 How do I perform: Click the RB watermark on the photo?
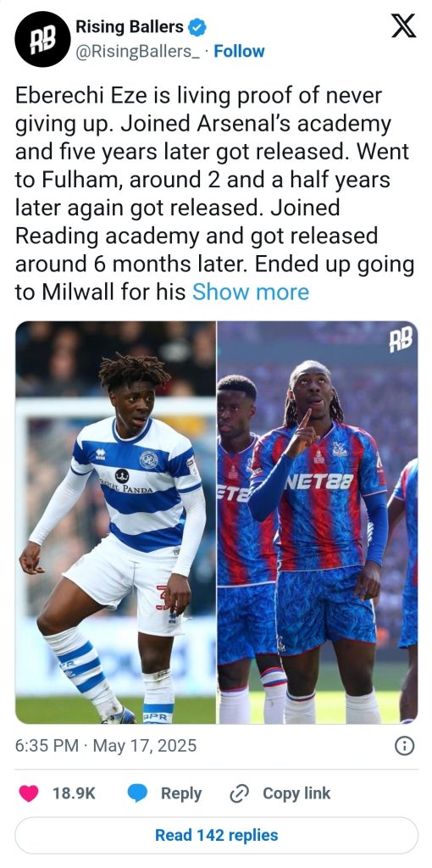[x=400, y=341]
